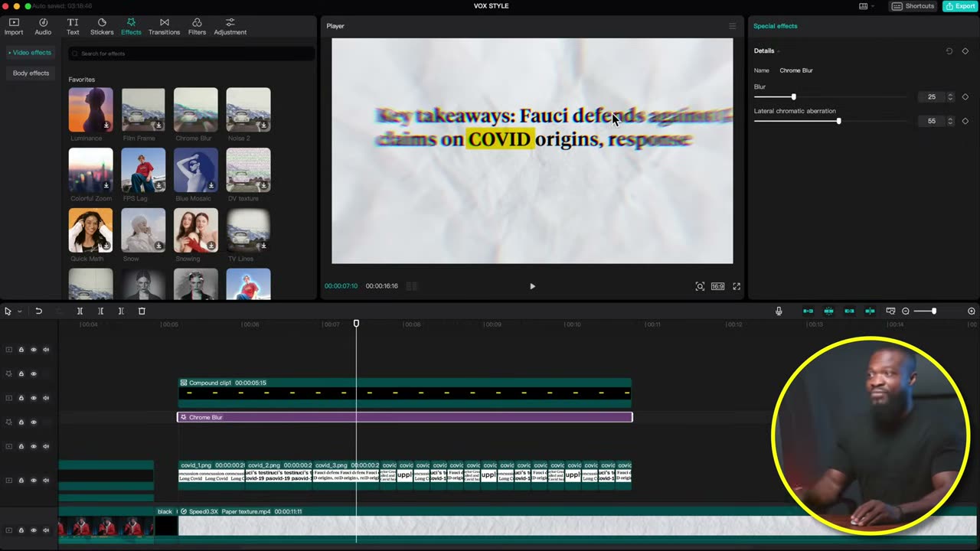
Task: Toggle the preview axis in timeline toolbar
Action: click(870, 311)
